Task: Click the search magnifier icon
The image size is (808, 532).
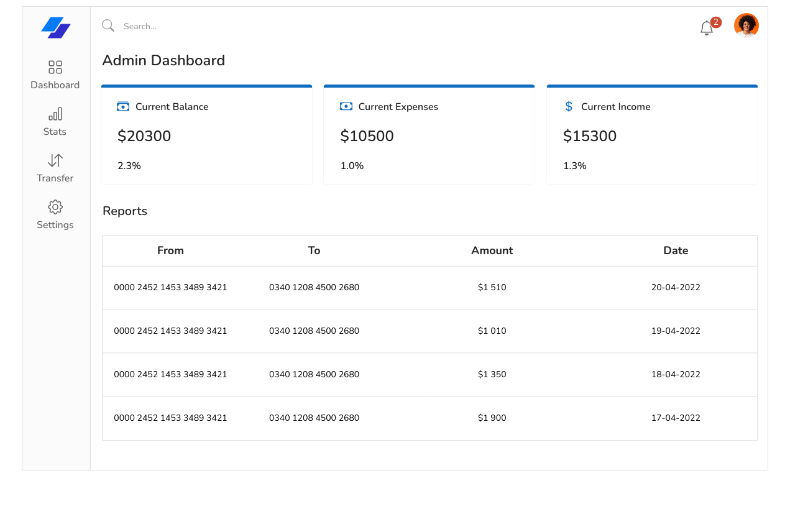Action: pos(108,25)
